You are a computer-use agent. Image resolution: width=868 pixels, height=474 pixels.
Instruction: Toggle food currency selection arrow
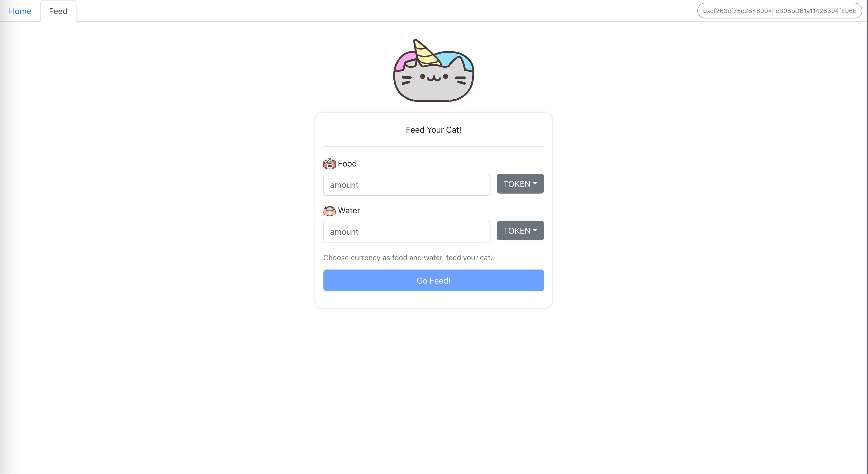pyautogui.click(x=534, y=184)
